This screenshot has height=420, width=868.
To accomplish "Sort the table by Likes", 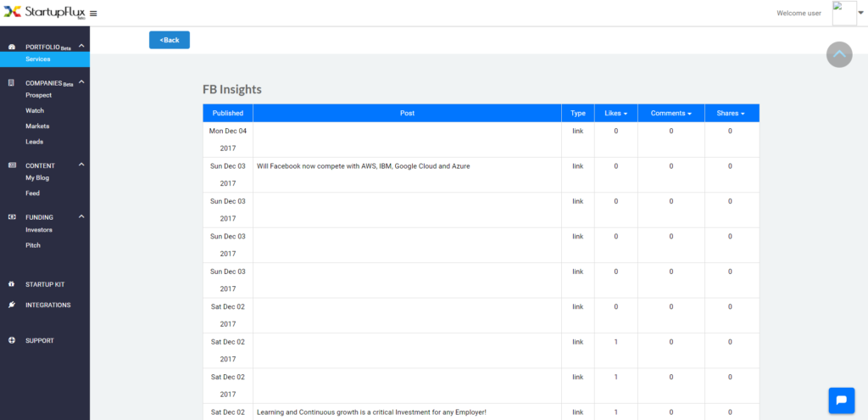I will pyautogui.click(x=615, y=113).
